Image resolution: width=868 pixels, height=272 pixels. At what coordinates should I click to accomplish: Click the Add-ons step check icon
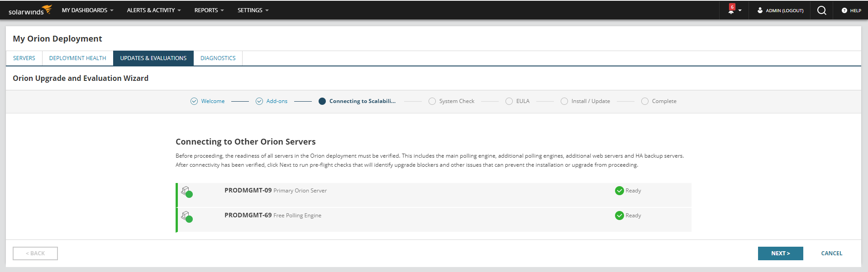click(x=259, y=101)
